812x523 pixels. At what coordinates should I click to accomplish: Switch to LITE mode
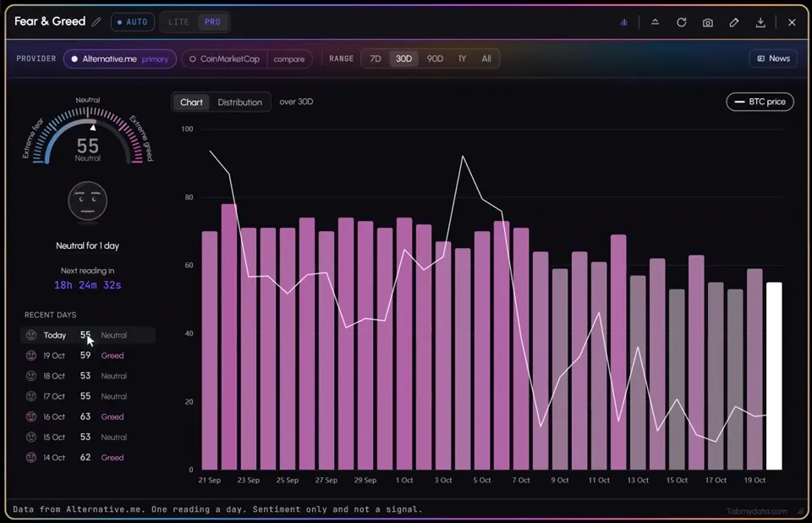point(178,22)
